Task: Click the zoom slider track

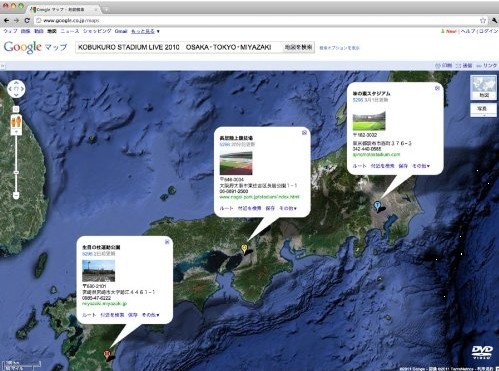Action: [x=16, y=163]
